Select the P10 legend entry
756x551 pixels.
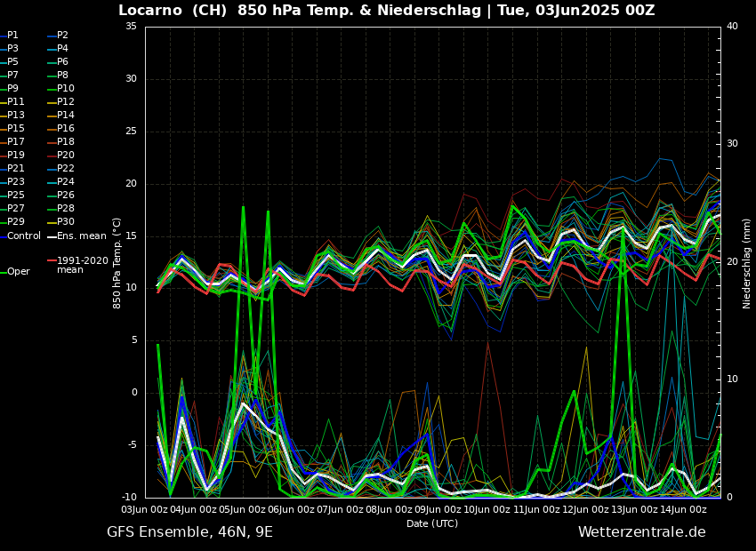(x=60, y=89)
